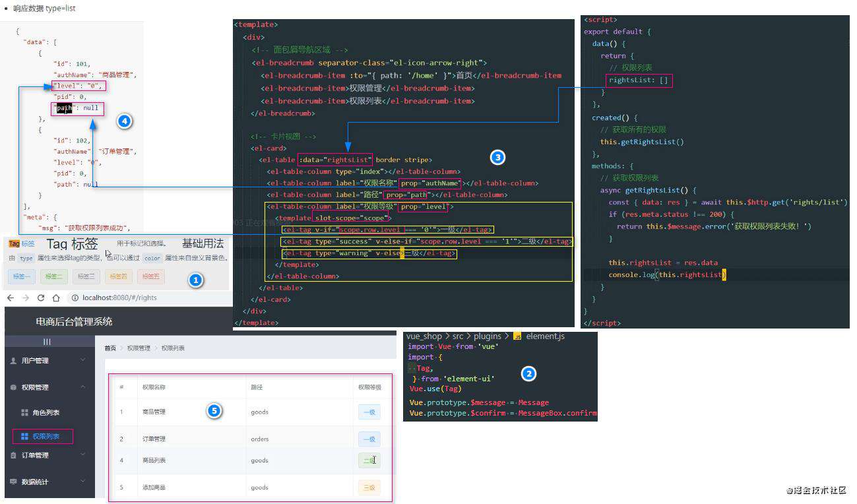Click plugins in the editor file path
This screenshot has width=857, height=504.
(488, 336)
